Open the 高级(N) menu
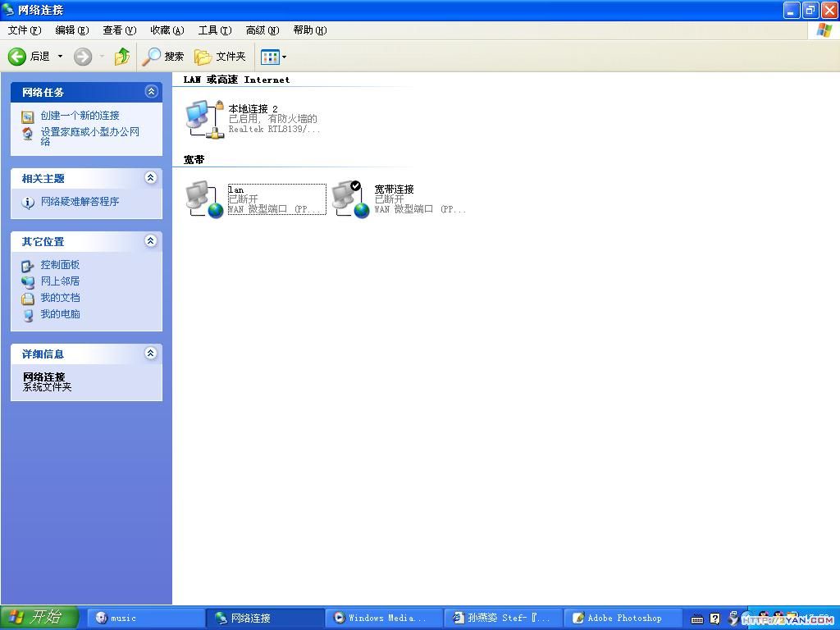Screen dimensions: 840x630 [x=262, y=30]
